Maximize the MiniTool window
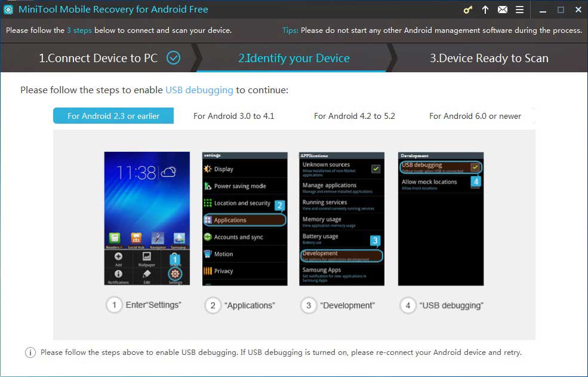 coord(561,10)
